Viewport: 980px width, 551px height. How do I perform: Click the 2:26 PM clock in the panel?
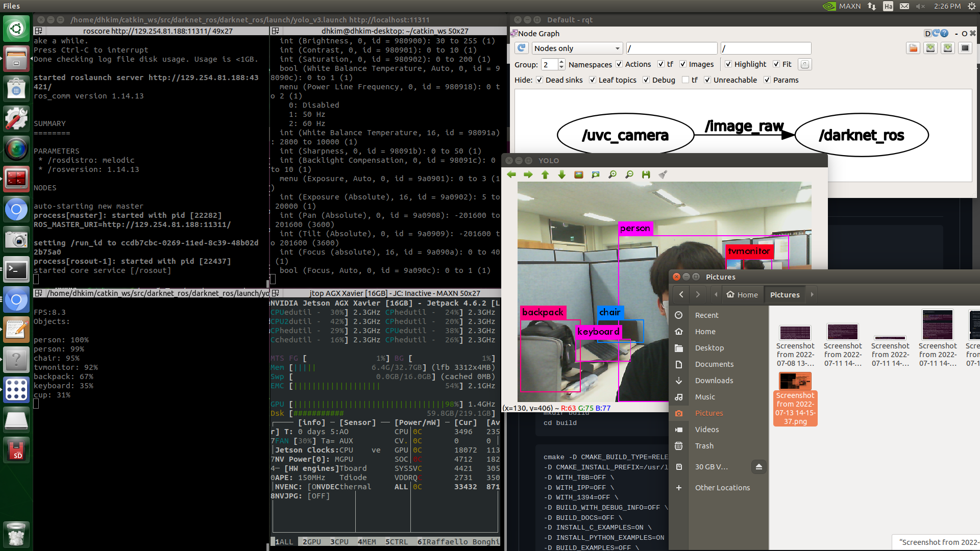(x=947, y=6)
